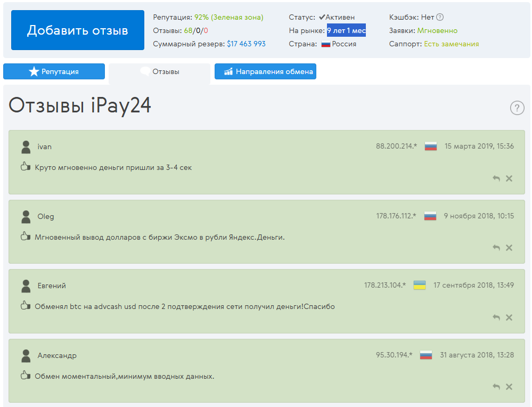The height and width of the screenshot is (407, 532).
Task: Click the Россия country label
Action: (x=344, y=44)
